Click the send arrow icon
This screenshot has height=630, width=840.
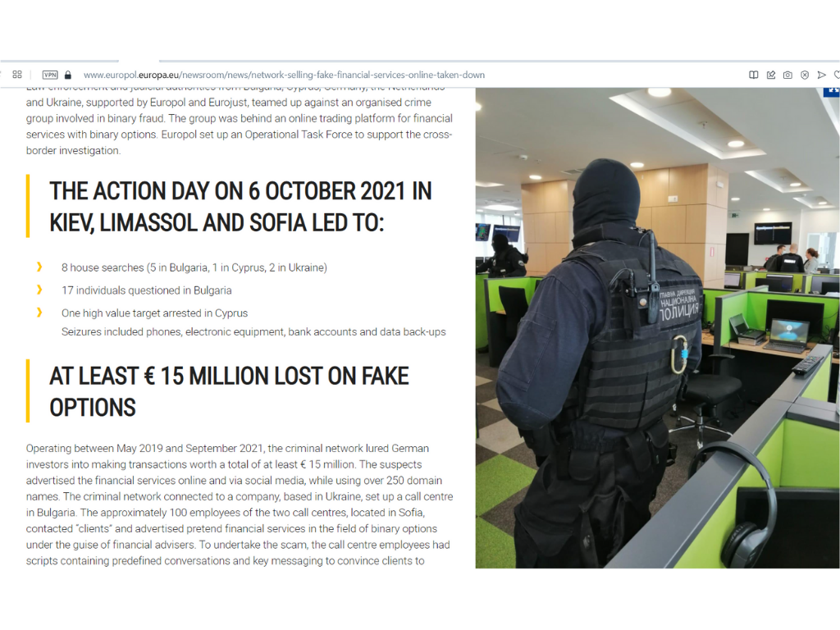pyautogui.click(x=821, y=75)
